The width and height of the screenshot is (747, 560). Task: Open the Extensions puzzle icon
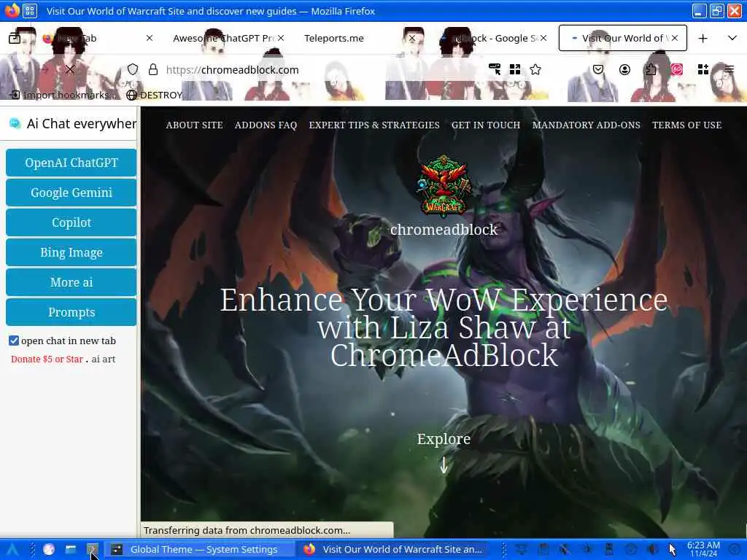pos(651,69)
